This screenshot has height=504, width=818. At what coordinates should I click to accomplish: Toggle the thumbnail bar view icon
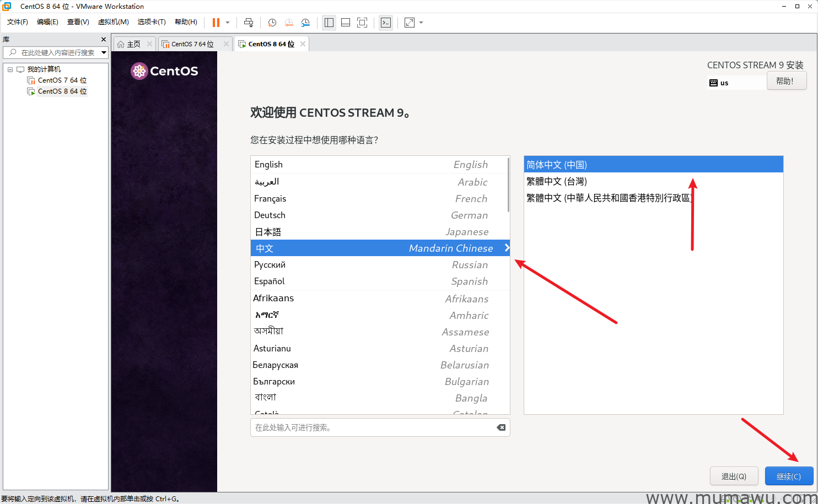tap(346, 23)
